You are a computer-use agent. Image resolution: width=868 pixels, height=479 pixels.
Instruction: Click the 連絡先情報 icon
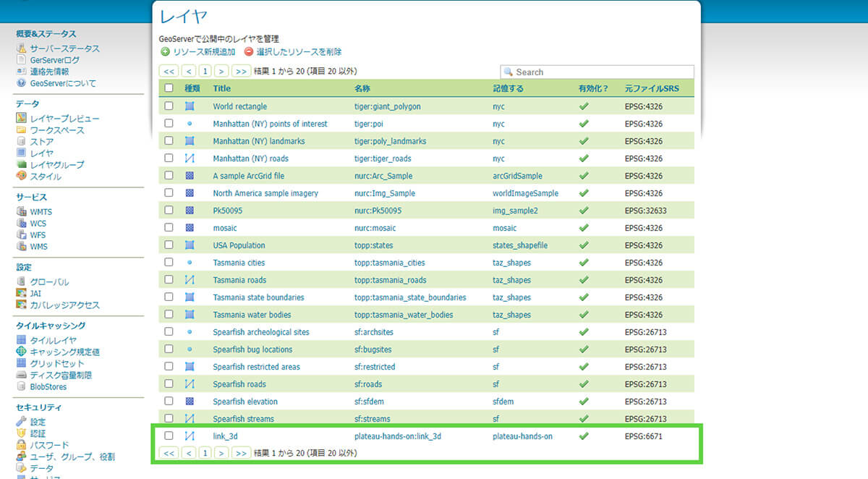click(x=22, y=72)
